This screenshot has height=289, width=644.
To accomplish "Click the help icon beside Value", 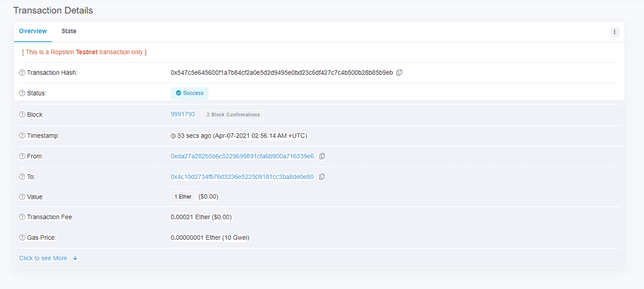I will [22, 197].
